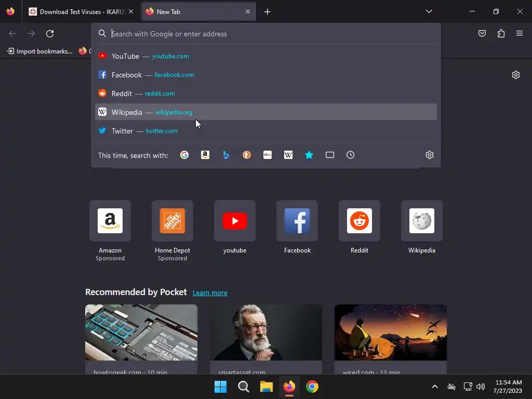Search this time with Amazon
This screenshot has height=399, width=532.
(x=205, y=155)
